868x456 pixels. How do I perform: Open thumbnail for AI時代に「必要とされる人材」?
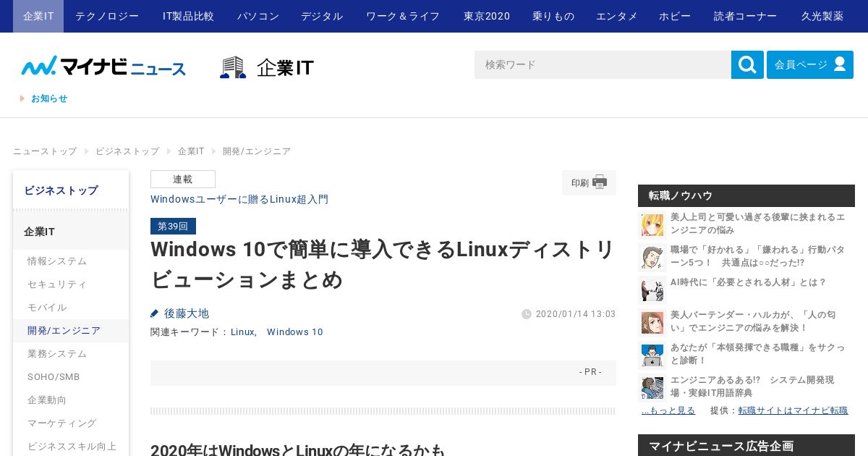click(x=652, y=290)
